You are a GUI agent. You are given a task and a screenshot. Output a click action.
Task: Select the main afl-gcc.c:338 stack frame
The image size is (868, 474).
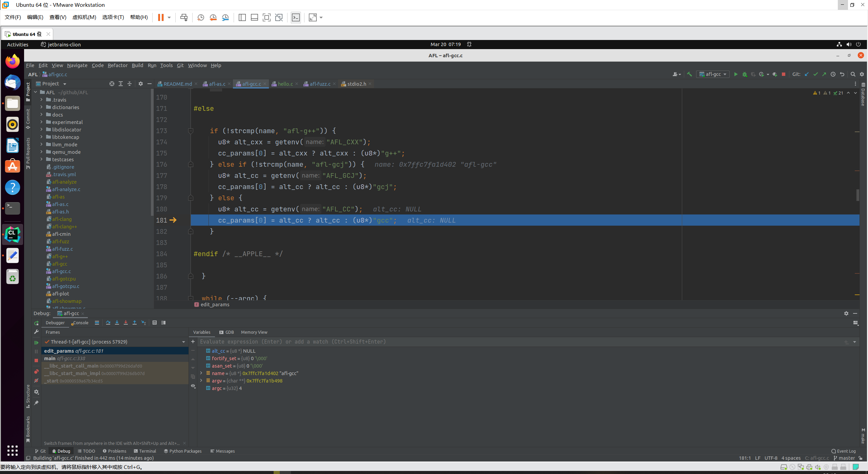pyautogui.click(x=115, y=358)
